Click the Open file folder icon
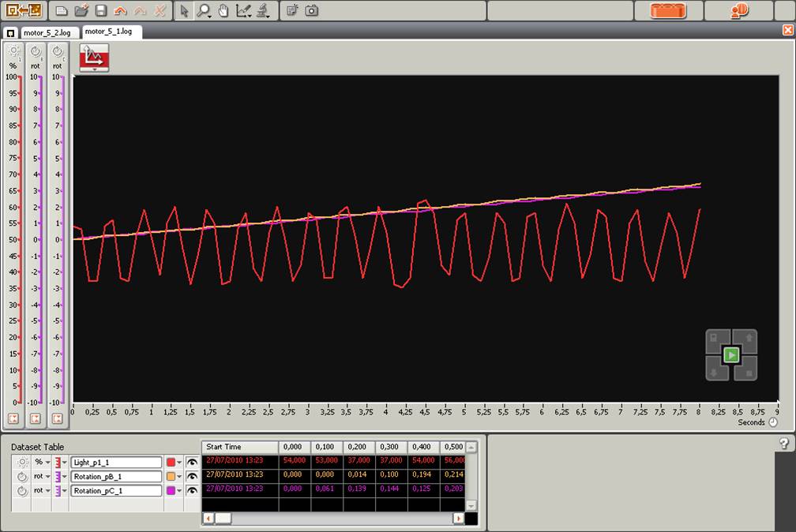This screenshot has height=532, width=796. [81, 11]
